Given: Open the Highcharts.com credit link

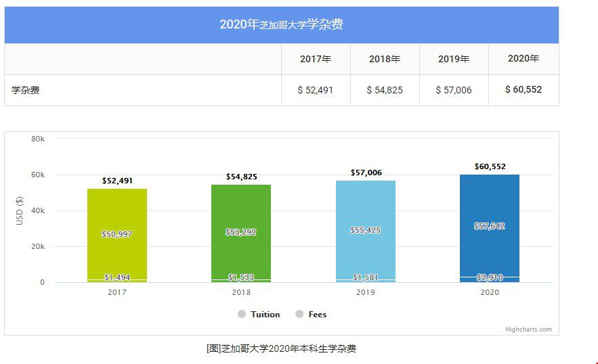Looking at the screenshot, I should (x=528, y=329).
